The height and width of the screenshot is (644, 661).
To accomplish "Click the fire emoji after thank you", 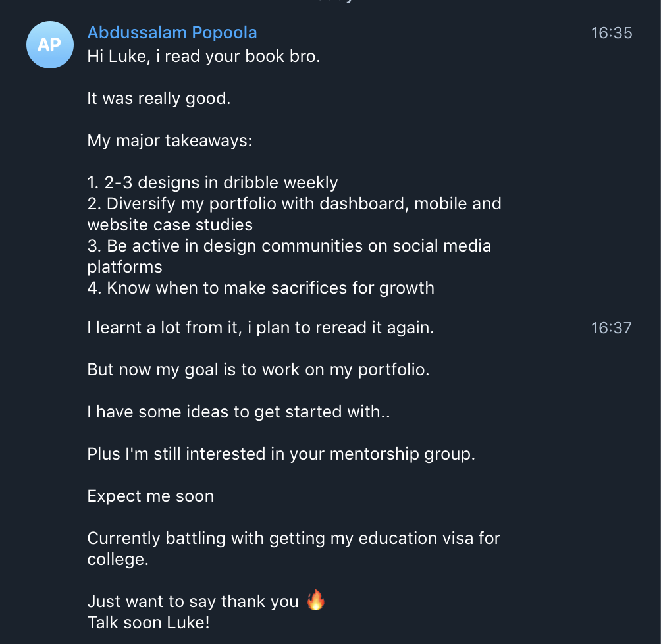I will click(316, 601).
